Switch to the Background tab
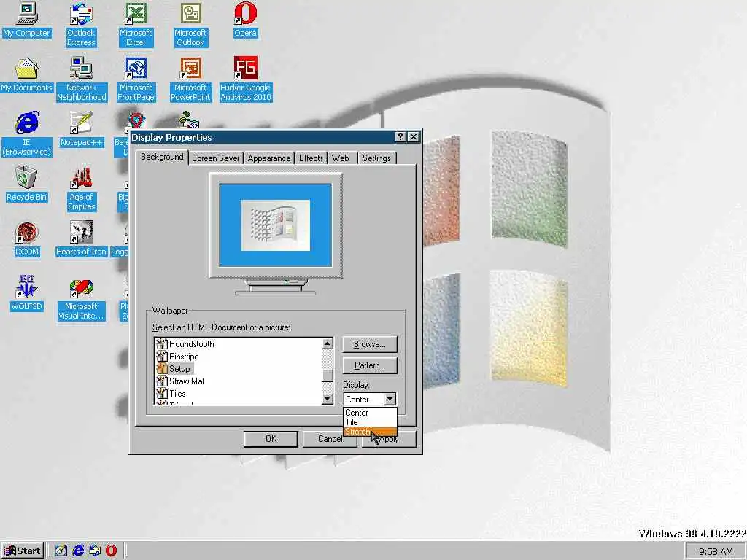Screen dimensions: 747x560 coord(162,157)
